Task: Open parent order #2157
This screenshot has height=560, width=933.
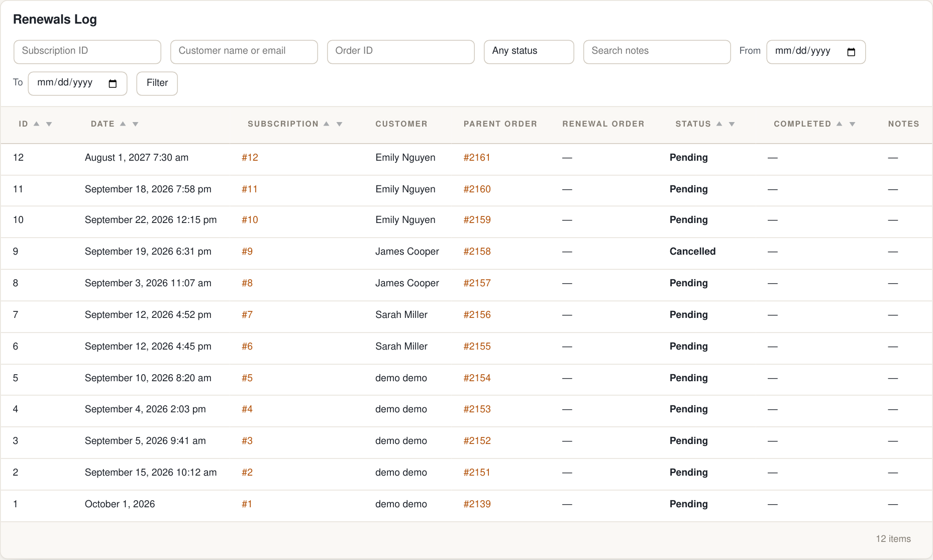Action: click(477, 283)
